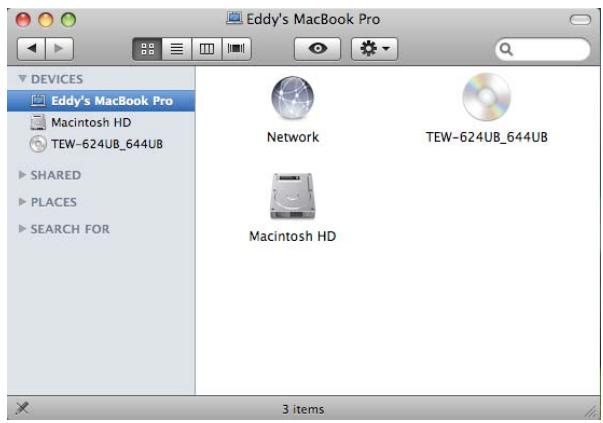Click the DEVICES header text
This screenshot has width=603, height=423.
click(x=57, y=79)
